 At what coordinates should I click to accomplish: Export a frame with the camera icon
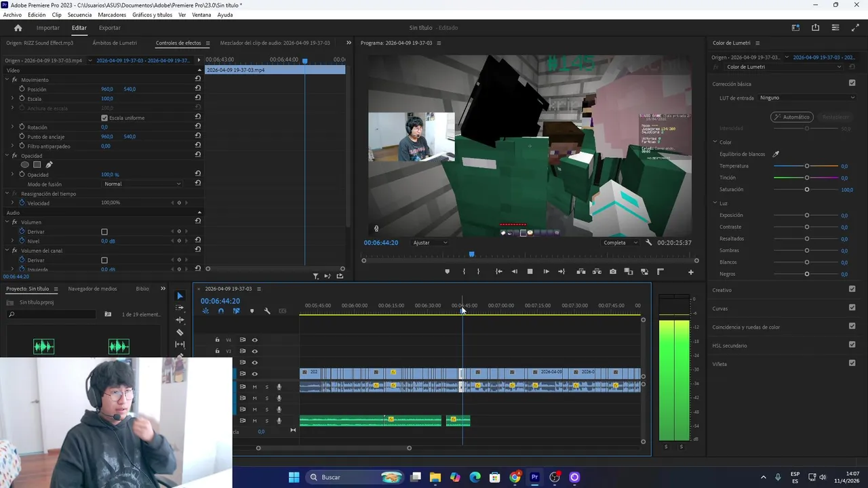tap(613, 272)
